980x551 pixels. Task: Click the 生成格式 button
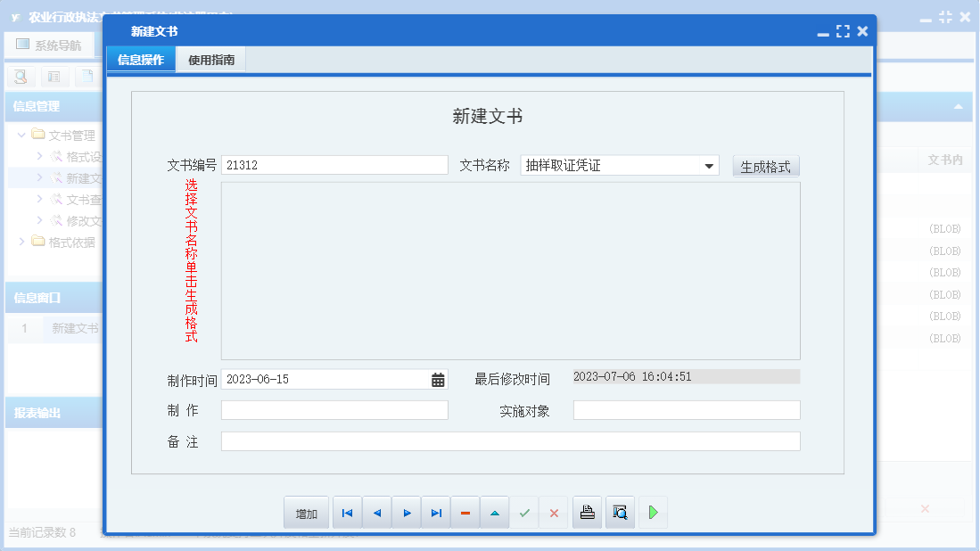tap(765, 164)
